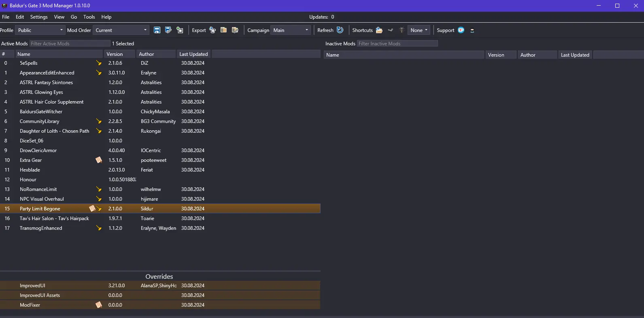Select the Hexblade mod
Viewport: 644px width, 318px height.
point(160,170)
